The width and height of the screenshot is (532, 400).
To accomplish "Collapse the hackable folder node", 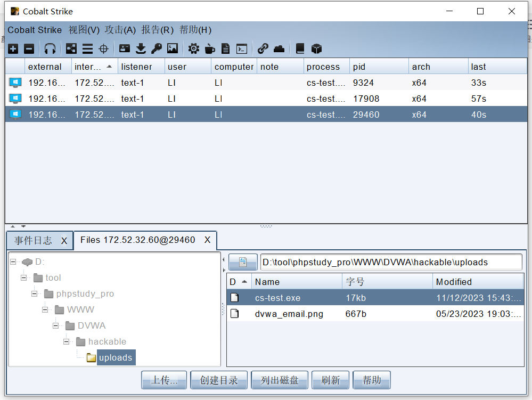I will click(x=66, y=341).
